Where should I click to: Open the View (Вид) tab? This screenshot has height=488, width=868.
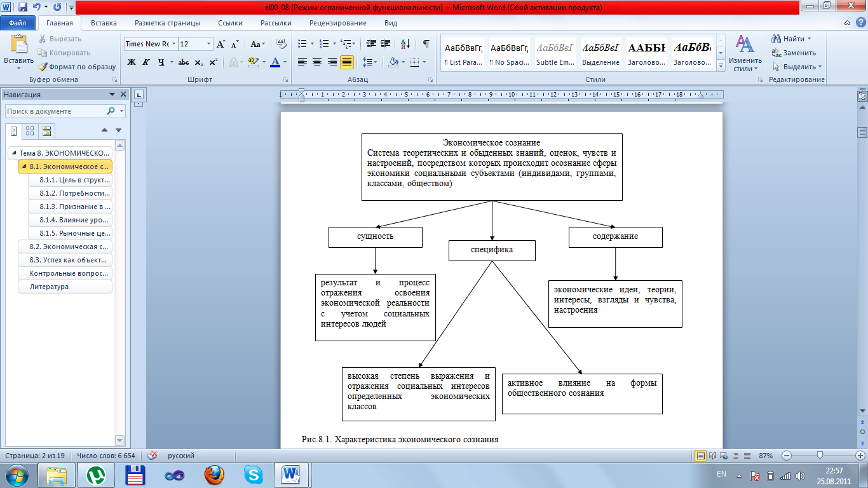[x=391, y=23]
